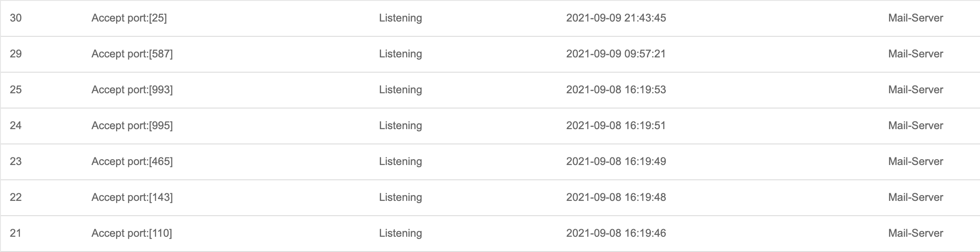Click Mail-Server label in port 143 row

tap(915, 197)
